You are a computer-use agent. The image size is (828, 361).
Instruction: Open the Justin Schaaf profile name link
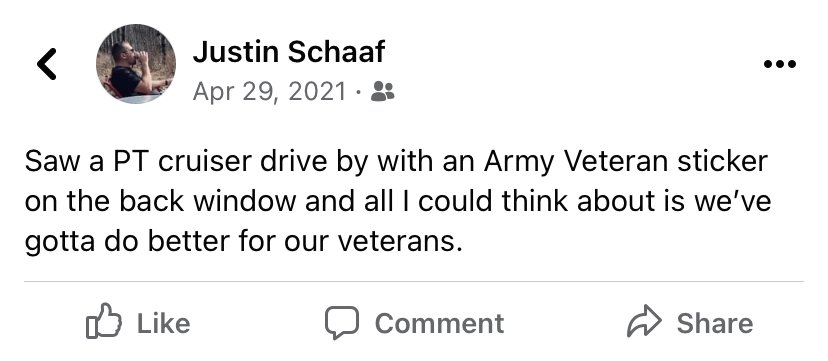pyautogui.click(x=289, y=52)
